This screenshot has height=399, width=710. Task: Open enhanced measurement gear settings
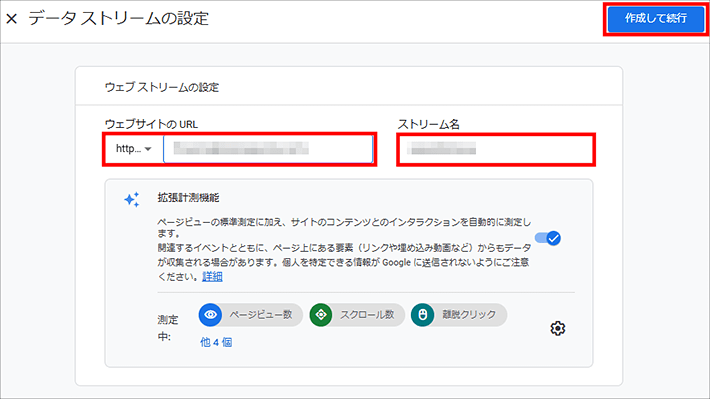[x=557, y=328]
